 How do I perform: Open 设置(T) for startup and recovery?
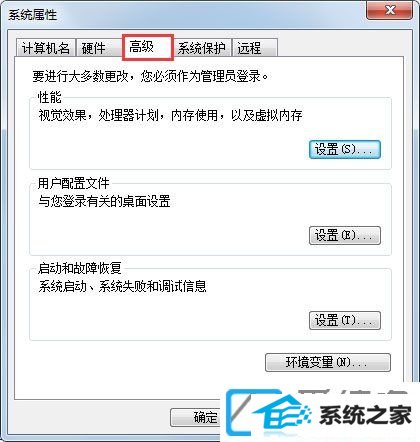pos(345,320)
